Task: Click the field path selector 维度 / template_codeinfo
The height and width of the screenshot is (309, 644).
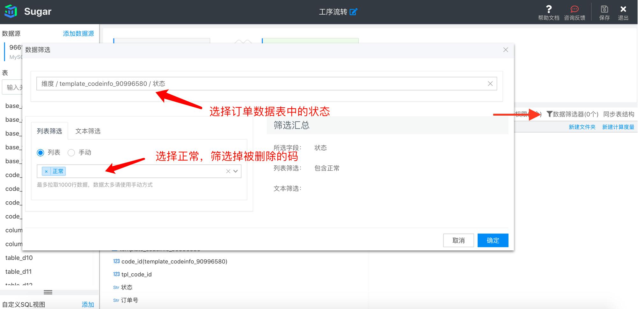Action: click(267, 83)
